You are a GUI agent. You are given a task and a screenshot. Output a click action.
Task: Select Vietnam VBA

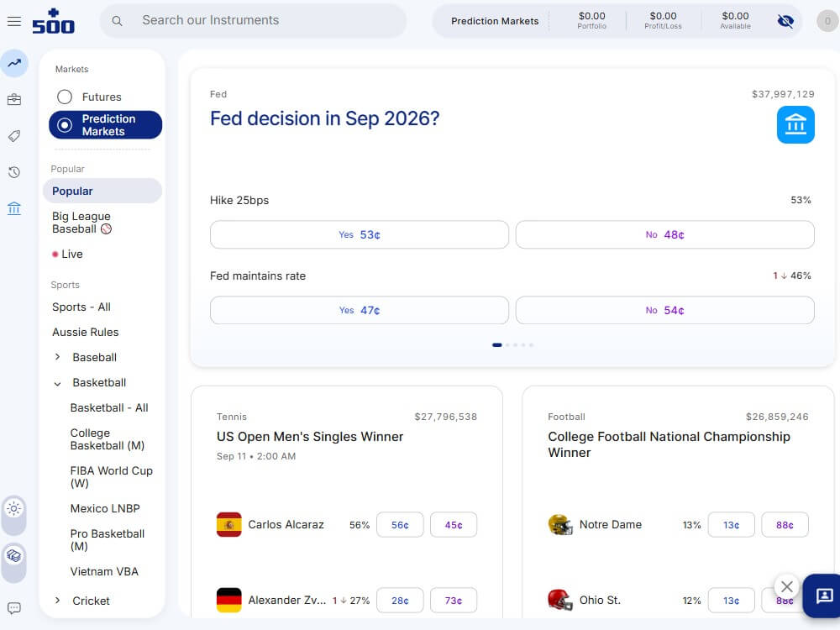pos(104,572)
